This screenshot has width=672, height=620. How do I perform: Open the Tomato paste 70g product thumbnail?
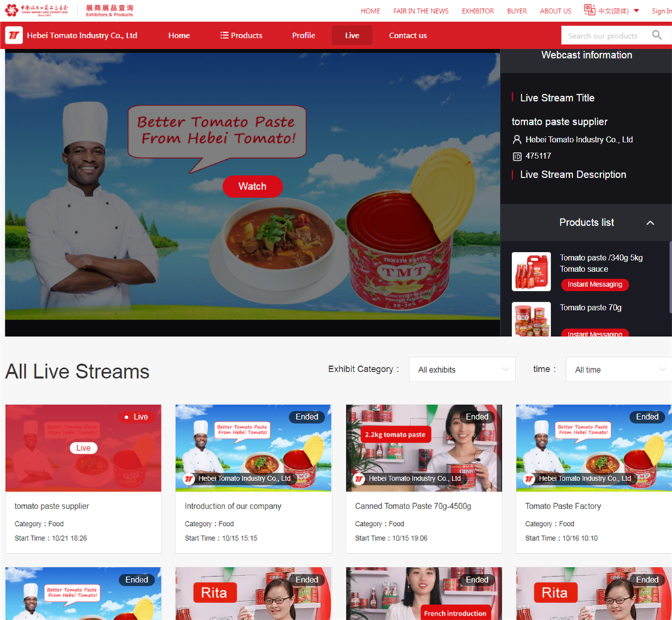click(532, 319)
